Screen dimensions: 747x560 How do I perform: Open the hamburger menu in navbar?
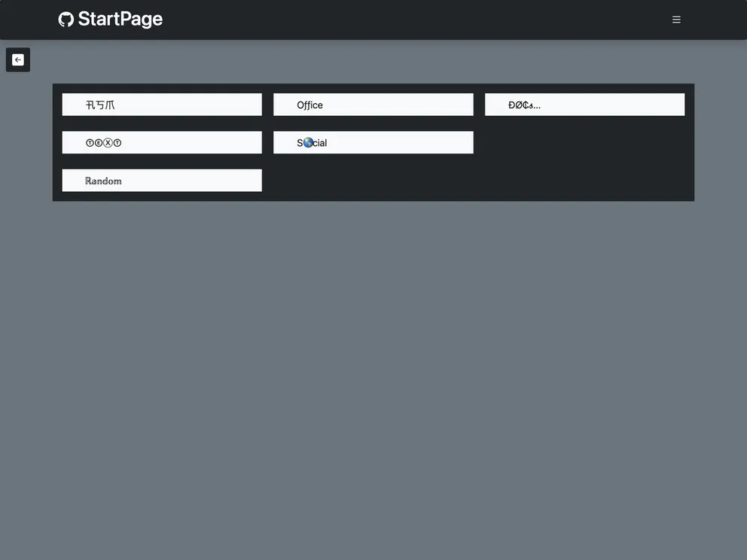pyautogui.click(x=676, y=20)
